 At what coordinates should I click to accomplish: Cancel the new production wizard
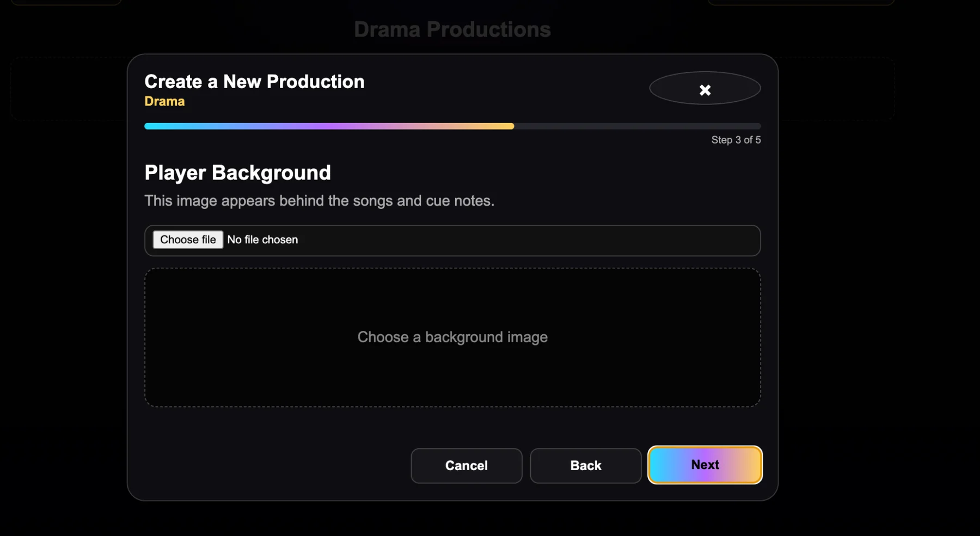click(x=466, y=466)
